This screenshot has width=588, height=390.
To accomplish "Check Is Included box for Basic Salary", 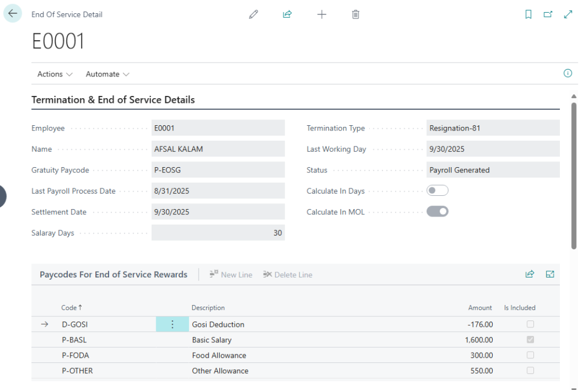I will 530,340.
